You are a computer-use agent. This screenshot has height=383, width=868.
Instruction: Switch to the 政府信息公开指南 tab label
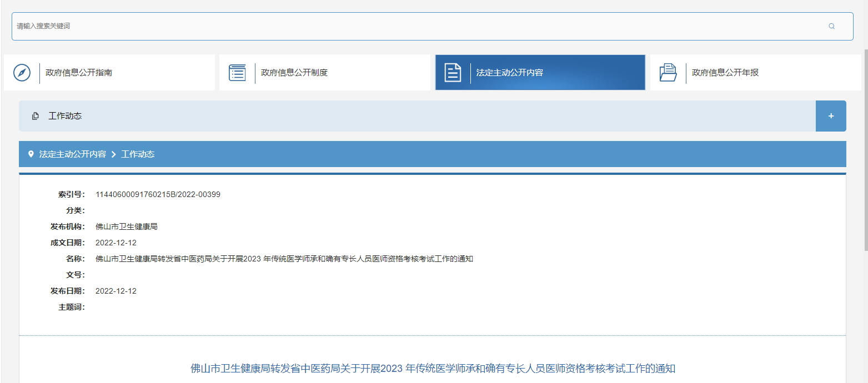point(79,73)
